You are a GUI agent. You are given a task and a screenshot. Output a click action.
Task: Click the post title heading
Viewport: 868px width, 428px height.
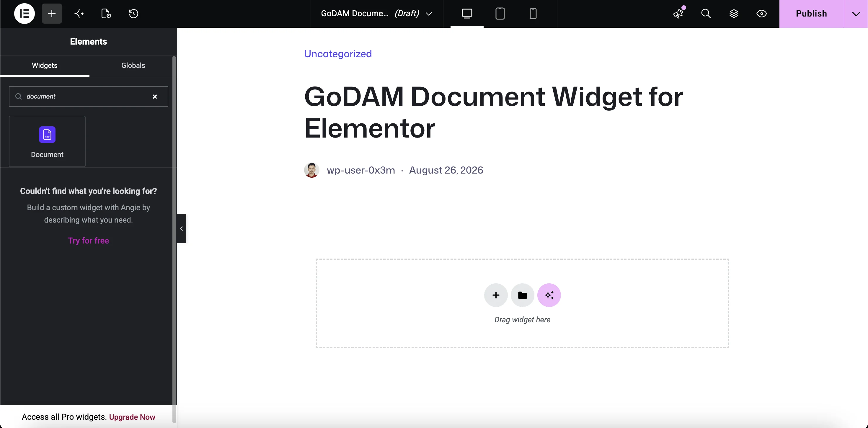pyautogui.click(x=494, y=112)
